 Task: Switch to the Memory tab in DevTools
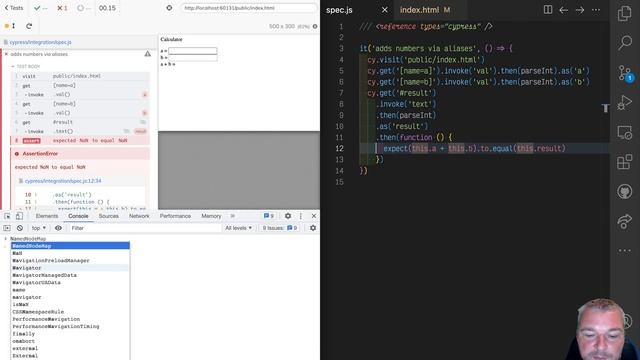211,216
